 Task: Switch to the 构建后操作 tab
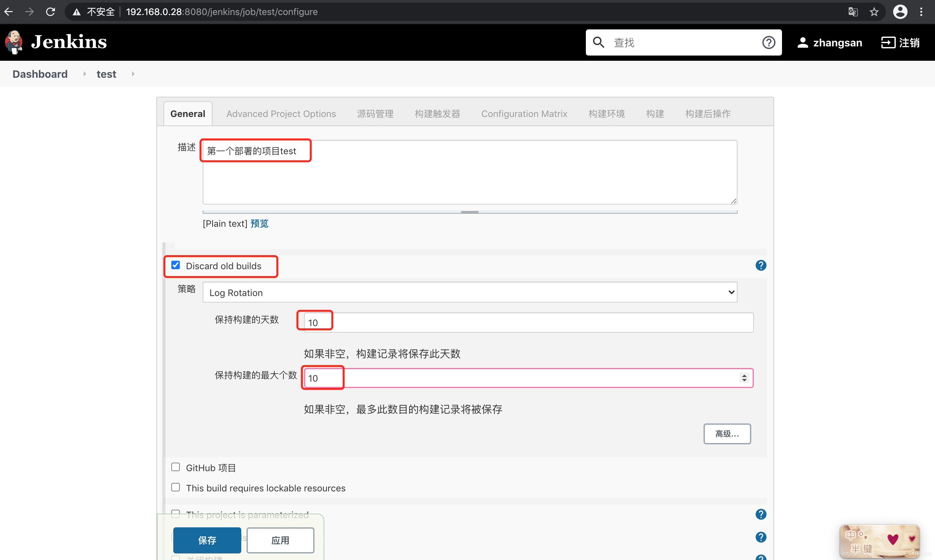(x=708, y=114)
